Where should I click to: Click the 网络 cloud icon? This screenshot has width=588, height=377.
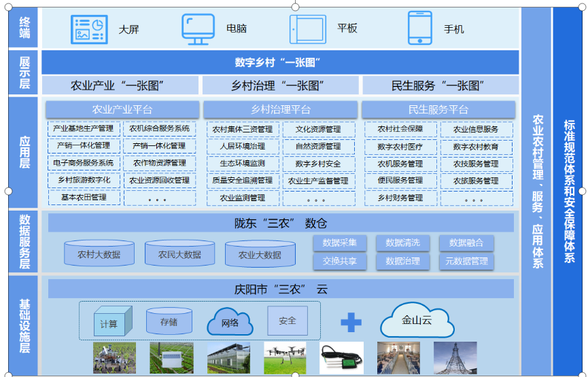pos(230,321)
